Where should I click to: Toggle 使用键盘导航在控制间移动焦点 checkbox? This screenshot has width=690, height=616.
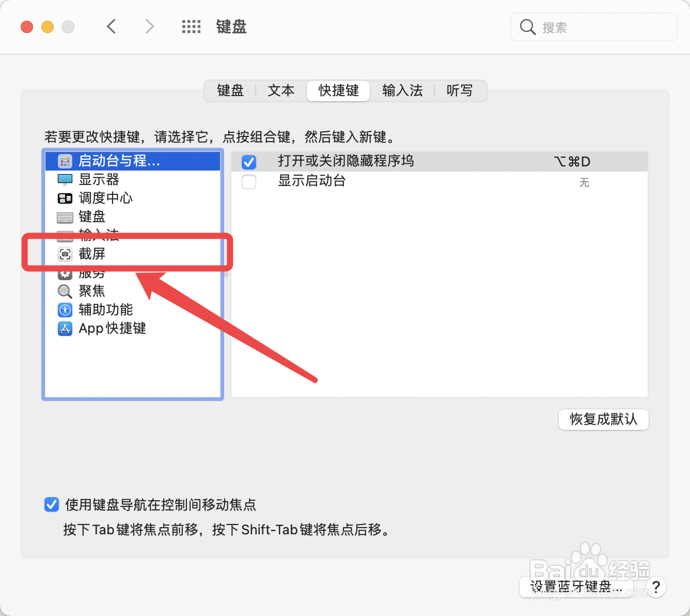(52, 504)
